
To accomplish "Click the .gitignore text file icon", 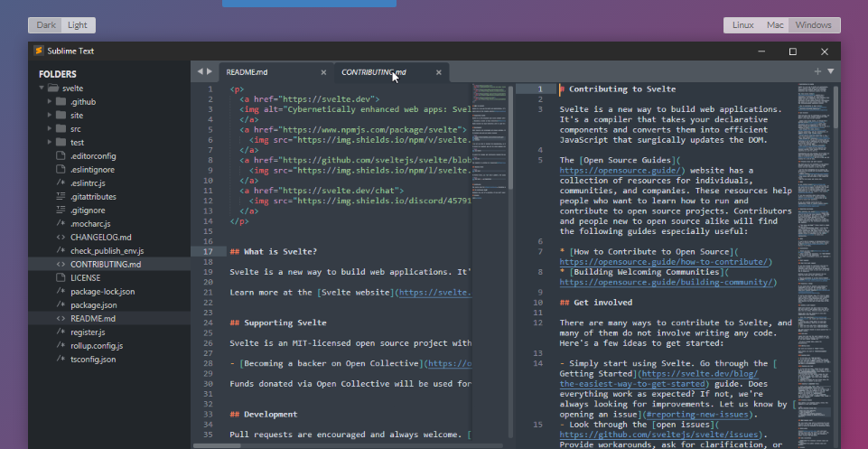I will tap(61, 210).
